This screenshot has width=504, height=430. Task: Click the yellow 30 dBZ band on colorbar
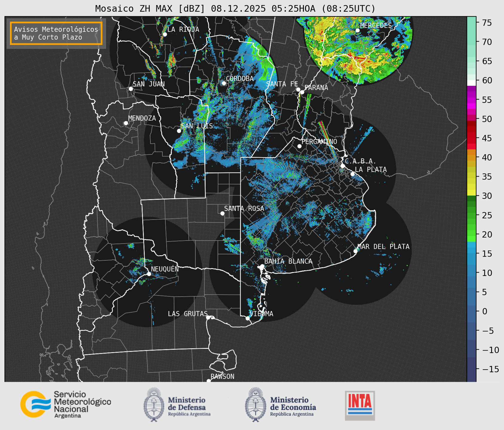coord(471,193)
